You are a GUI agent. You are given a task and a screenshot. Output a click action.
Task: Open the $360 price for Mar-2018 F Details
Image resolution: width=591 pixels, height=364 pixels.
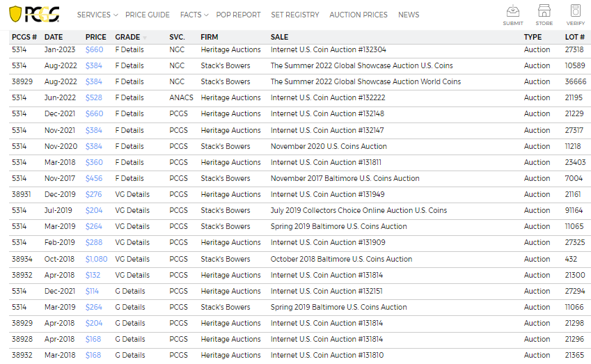point(94,162)
